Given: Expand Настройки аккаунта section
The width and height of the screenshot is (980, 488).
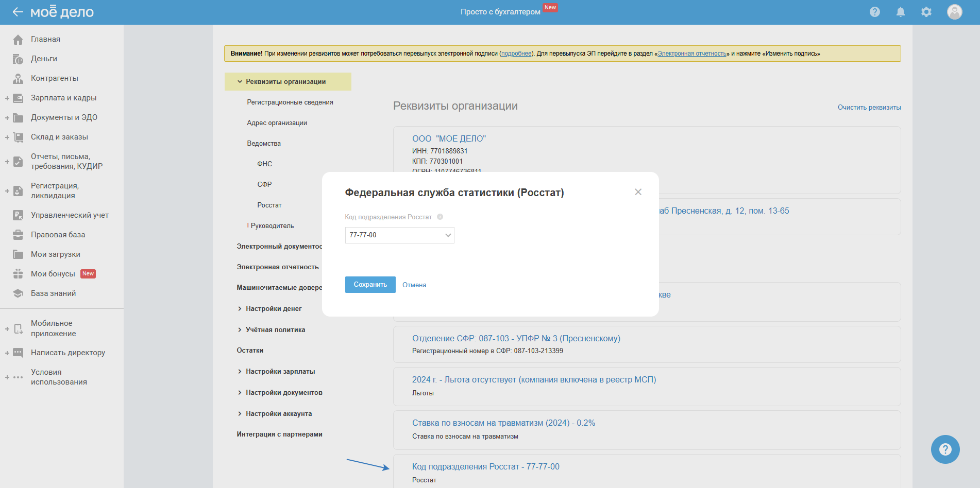Looking at the screenshot, I should 240,414.
